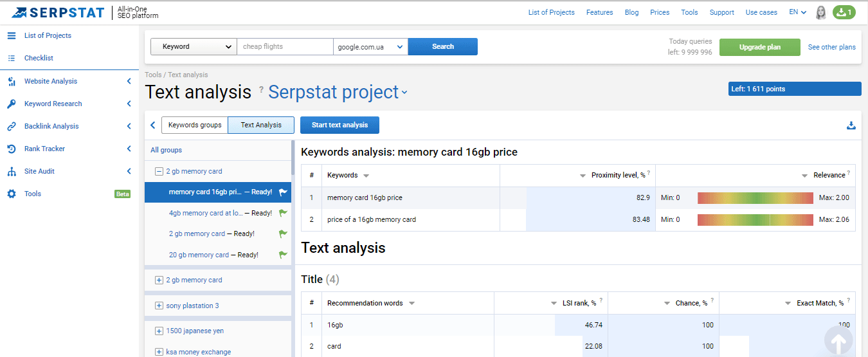
Task: Click flag icon for 20 gb memory card
Action: (x=283, y=255)
